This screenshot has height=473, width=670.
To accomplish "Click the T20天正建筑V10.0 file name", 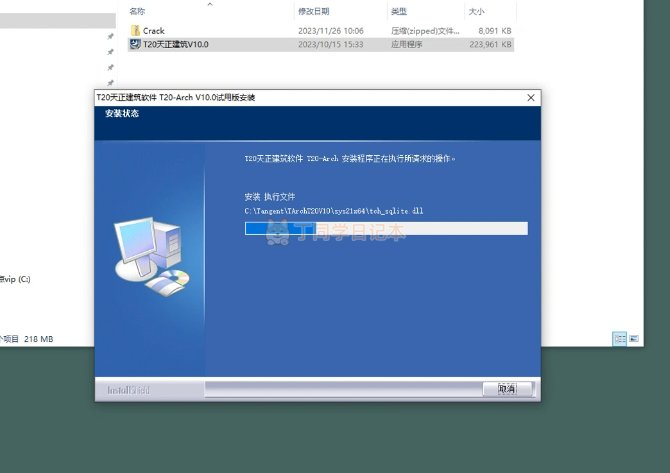I will click(x=176, y=44).
